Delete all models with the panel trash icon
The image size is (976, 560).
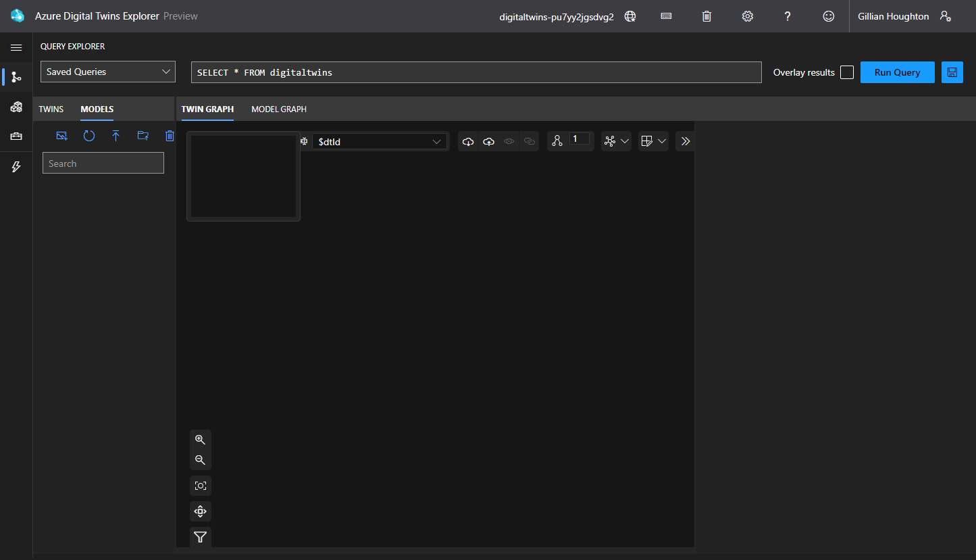click(170, 136)
